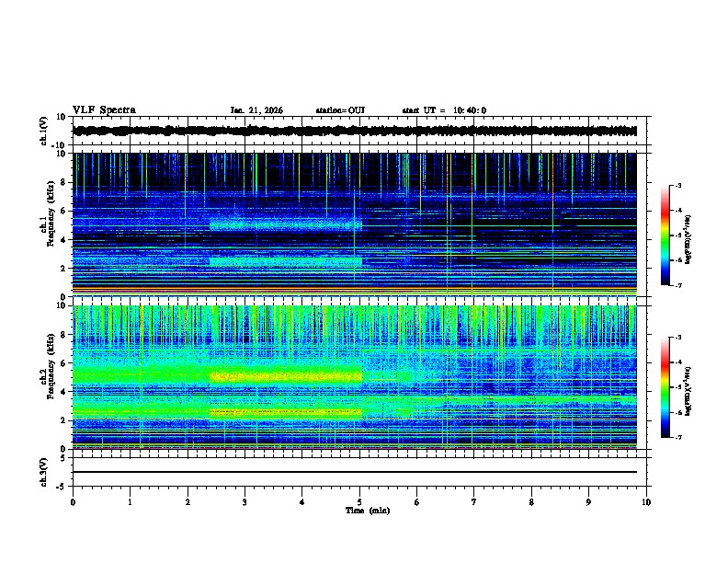
Task: Click time axis tick label "9"
Action: point(588,502)
